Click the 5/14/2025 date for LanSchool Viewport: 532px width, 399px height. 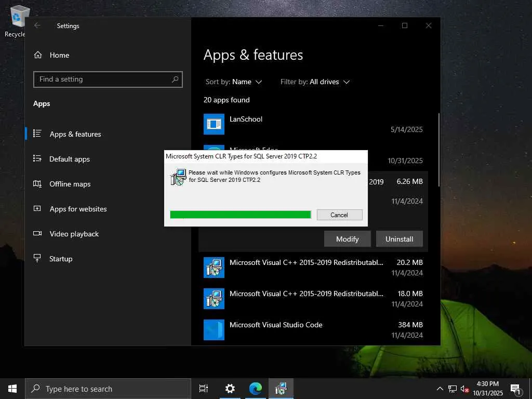coord(406,129)
